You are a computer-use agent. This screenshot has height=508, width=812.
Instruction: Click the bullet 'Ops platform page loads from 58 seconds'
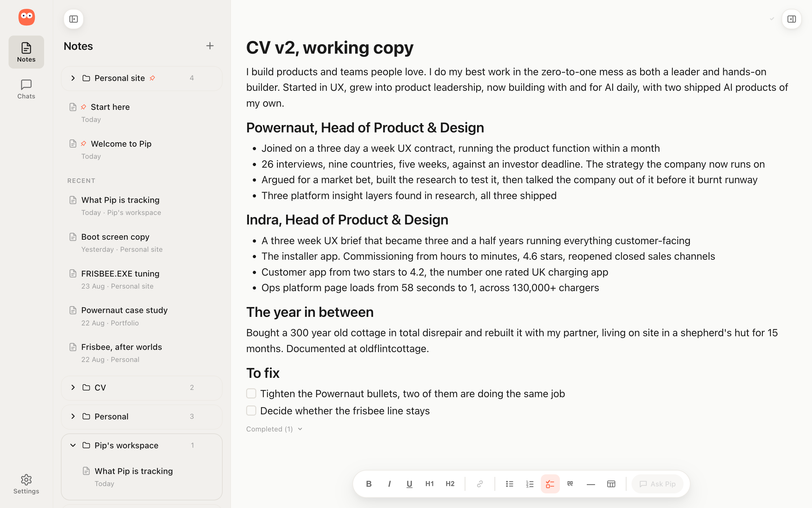[430, 288]
